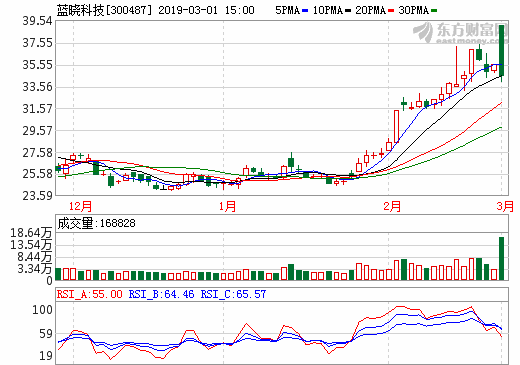The width and height of the screenshot is (520, 365).
Task: Click the 12月 month label on the time axis
Action: 80,206
